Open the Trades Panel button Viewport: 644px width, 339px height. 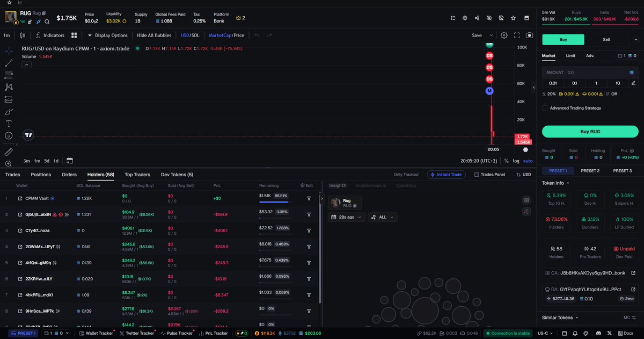pos(488,175)
